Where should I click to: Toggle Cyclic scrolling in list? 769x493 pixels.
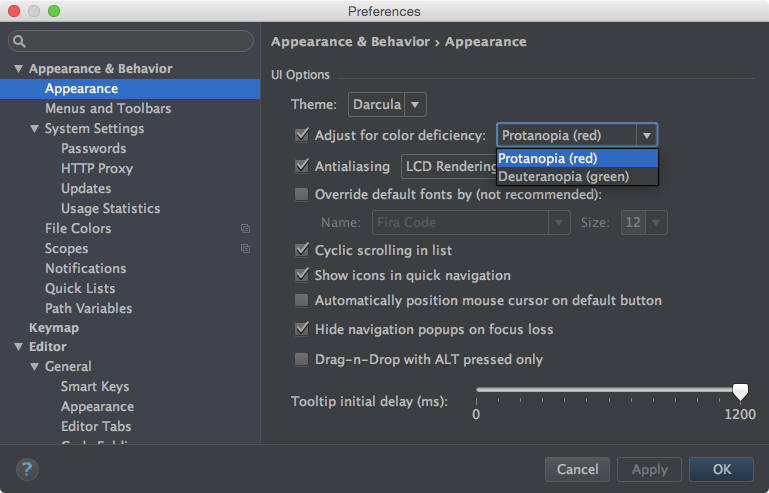(302, 250)
